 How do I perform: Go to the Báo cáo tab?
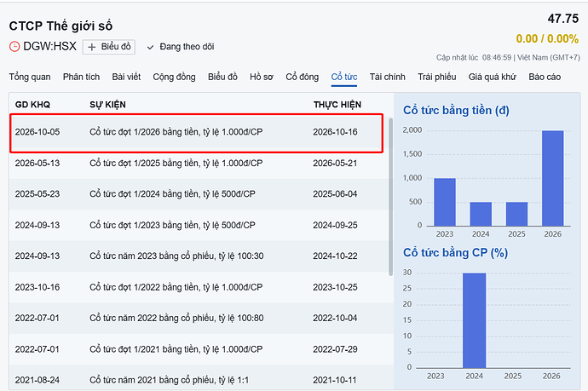pos(545,77)
